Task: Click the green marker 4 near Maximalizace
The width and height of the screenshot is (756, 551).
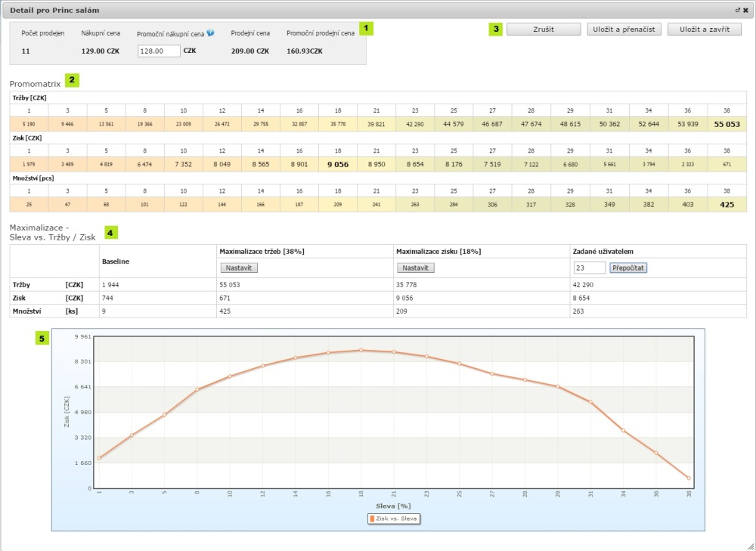Action: (110, 233)
